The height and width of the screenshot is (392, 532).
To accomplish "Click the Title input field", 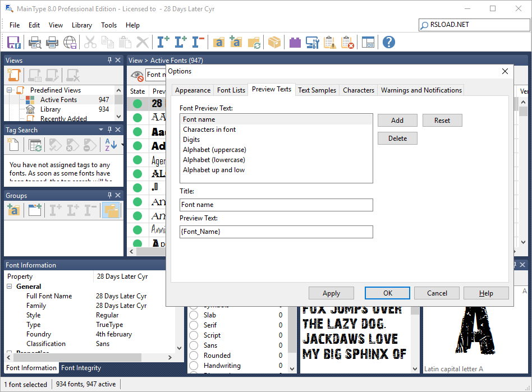I will [276, 205].
